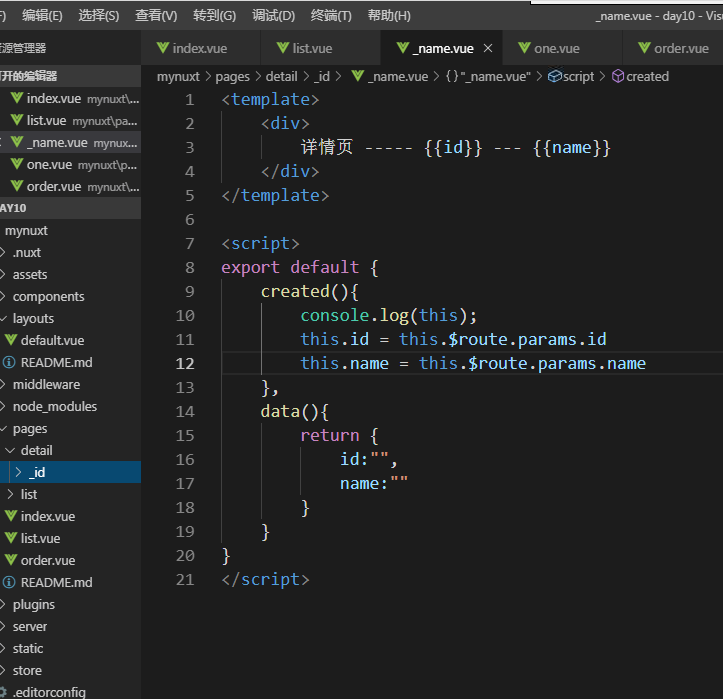Place cursor in this.$route.params.name
Viewport: 723px width, 699px height.
point(533,363)
